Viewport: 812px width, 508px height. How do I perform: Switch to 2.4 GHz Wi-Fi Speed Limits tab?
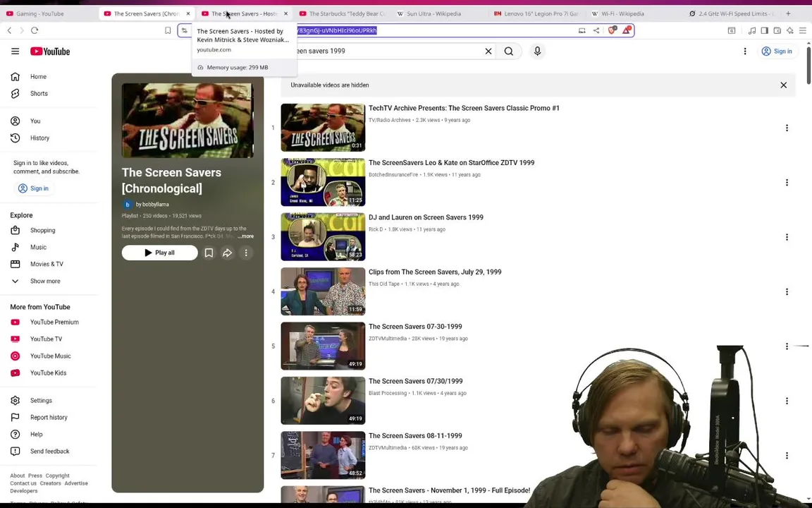[x=731, y=13]
